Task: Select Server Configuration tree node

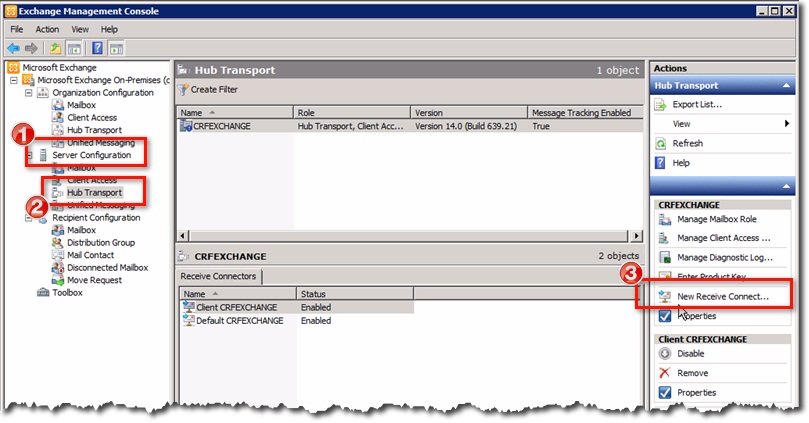Action: (92, 155)
